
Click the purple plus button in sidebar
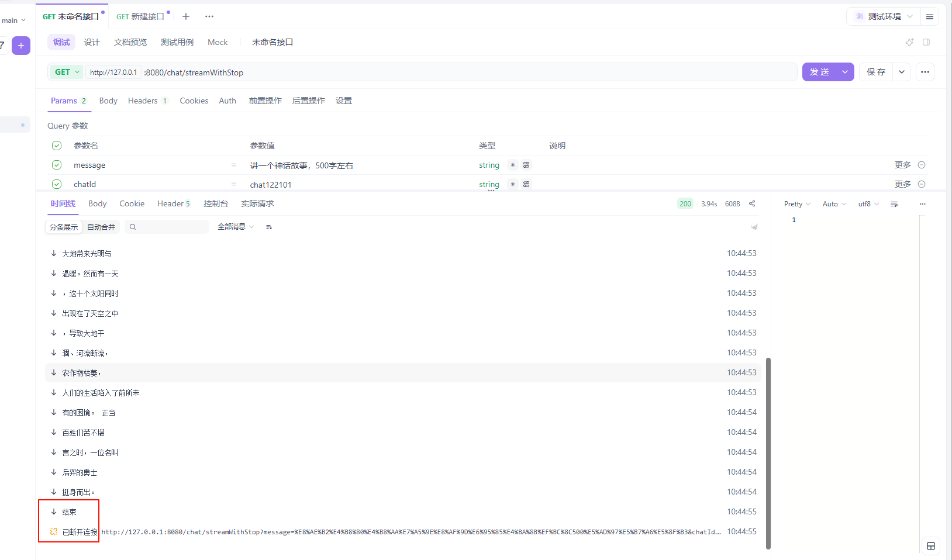[x=21, y=46]
